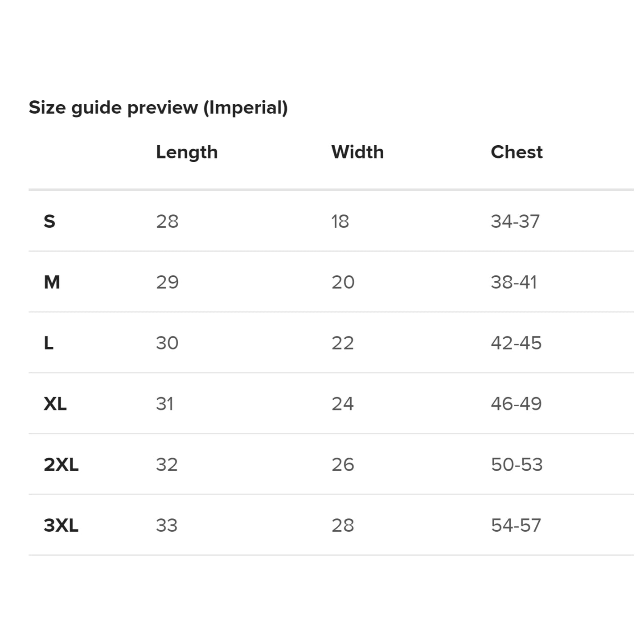Click the Chest column header
This screenshot has height=644, width=644.
517,152
